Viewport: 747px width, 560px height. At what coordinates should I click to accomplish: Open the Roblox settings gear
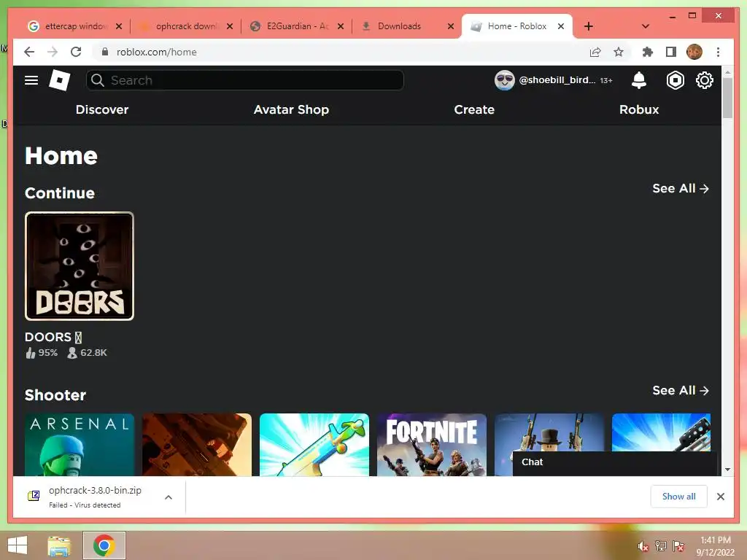pos(705,80)
